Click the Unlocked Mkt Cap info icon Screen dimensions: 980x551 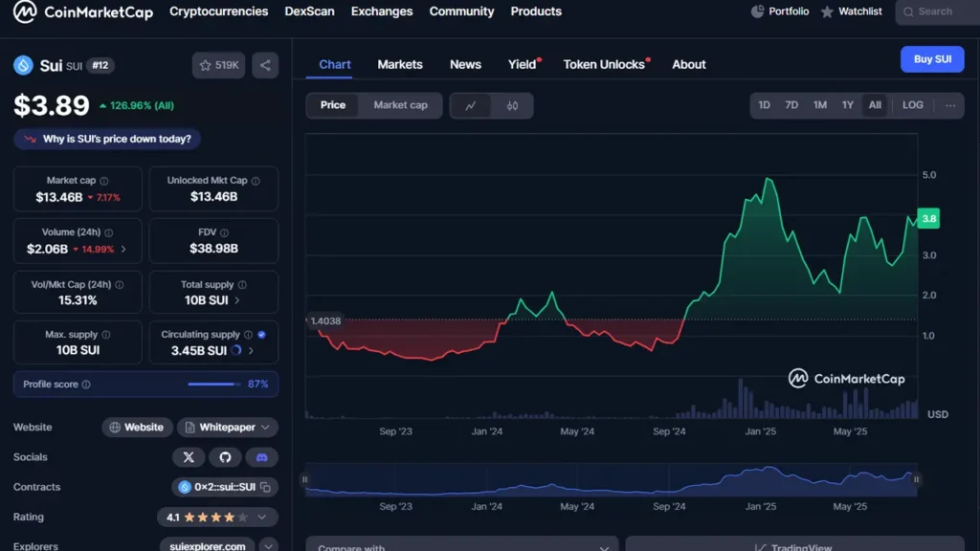coord(256,181)
